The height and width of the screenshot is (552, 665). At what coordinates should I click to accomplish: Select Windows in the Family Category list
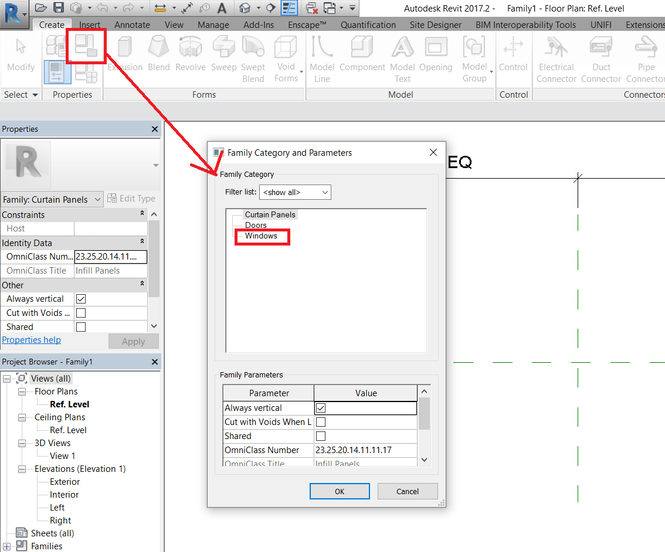(261, 236)
